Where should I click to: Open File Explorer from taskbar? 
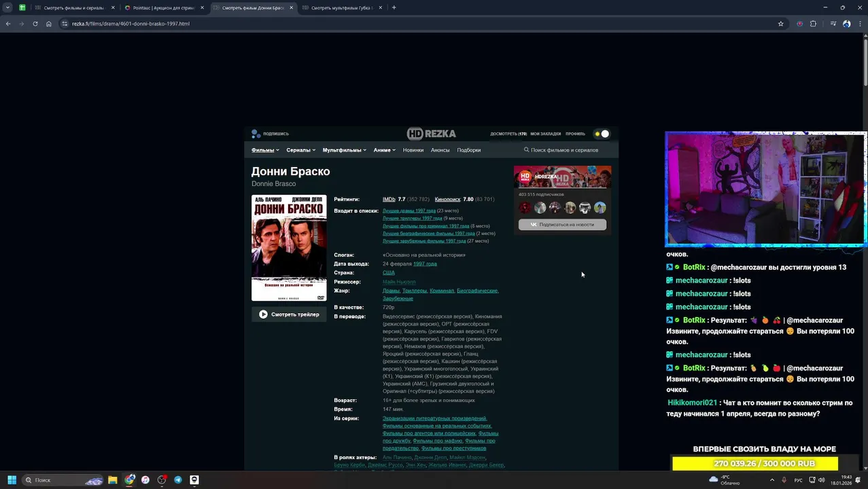pyautogui.click(x=113, y=479)
